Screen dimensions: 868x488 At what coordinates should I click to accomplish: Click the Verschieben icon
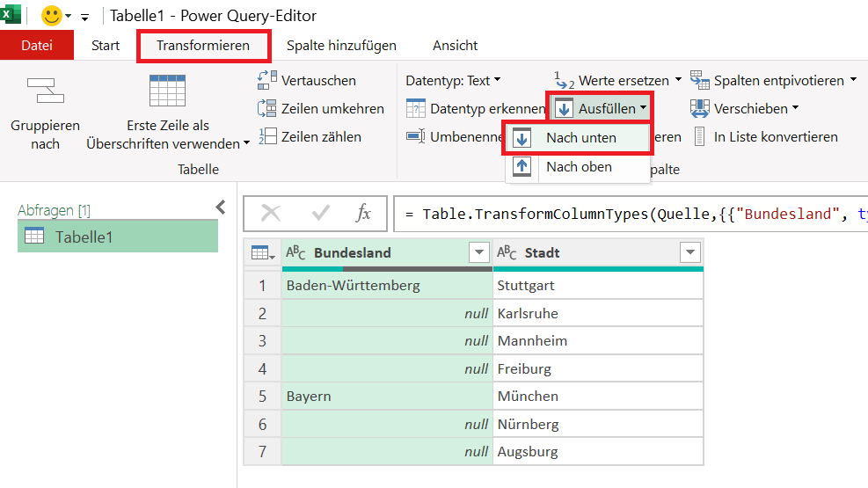pyautogui.click(x=700, y=108)
